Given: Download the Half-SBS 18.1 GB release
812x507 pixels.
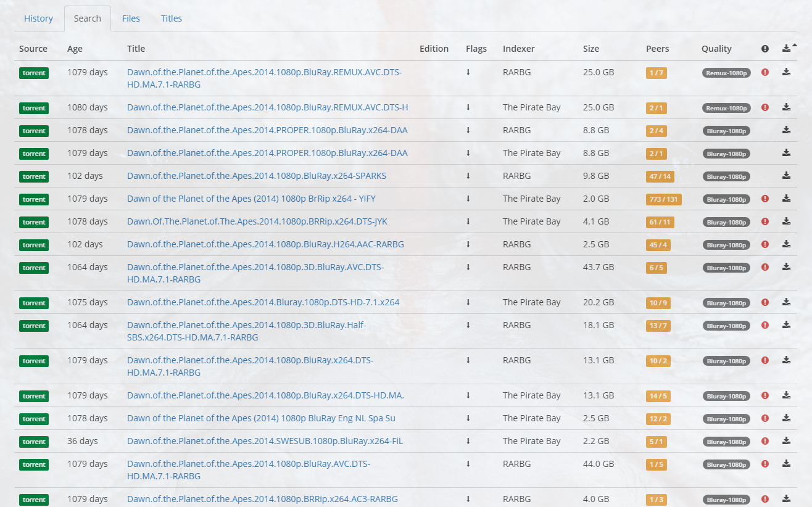Looking at the screenshot, I should [x=786, y=325].
